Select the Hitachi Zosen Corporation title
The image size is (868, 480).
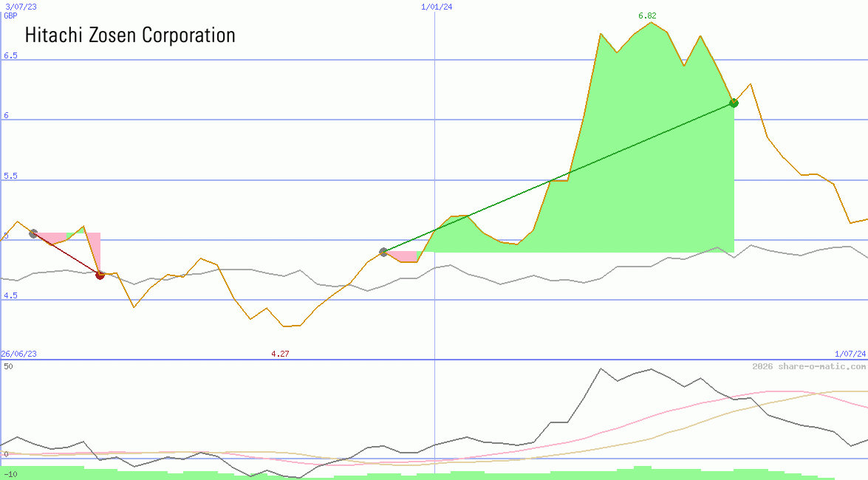pyautogui.click(x=130, y=35)
